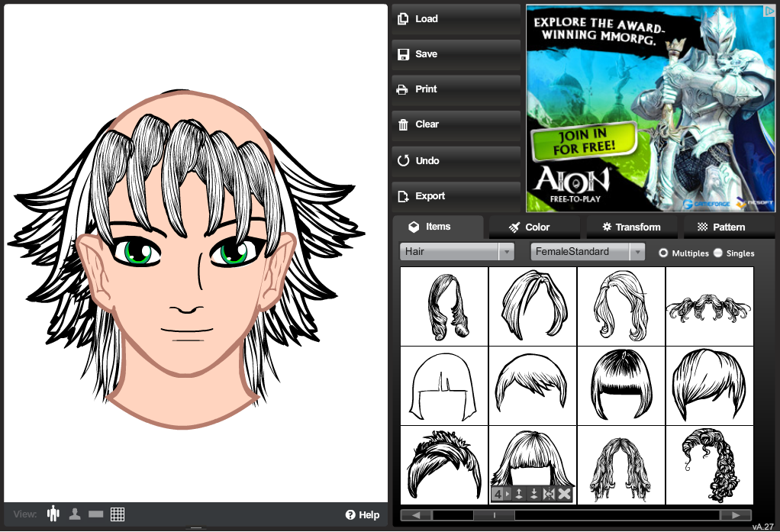The height and width of the screenshot is (532, 780).
Task: Select the wide rectangle view icon
Action: [95, 514]
